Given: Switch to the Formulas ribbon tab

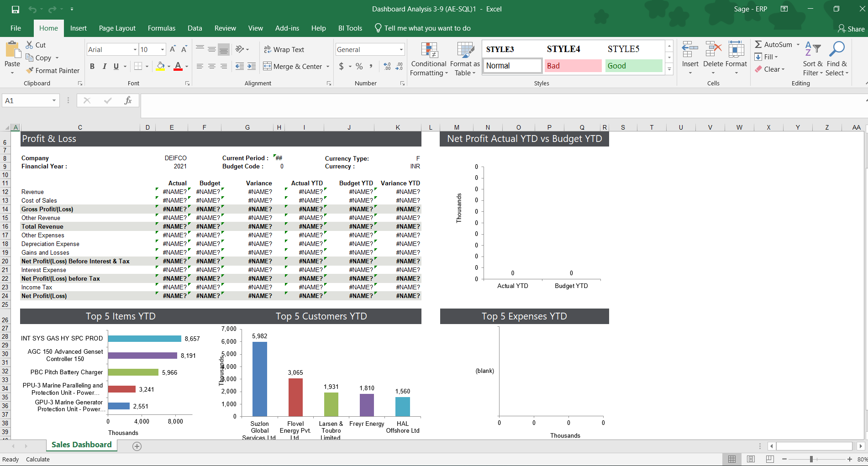Looking at the screenshot, I should click(x=161, y=28).
